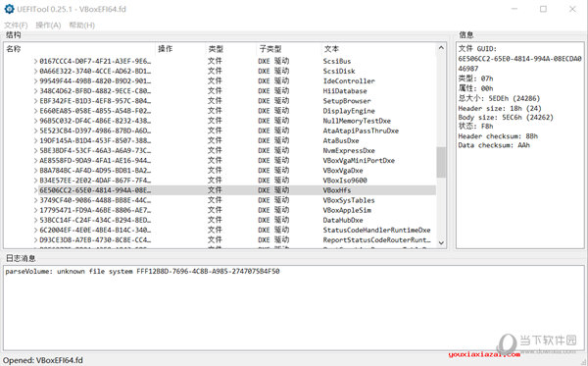Select item 19DF145A-B1D4-453F-8507-388…

click(x=95, y=140)
